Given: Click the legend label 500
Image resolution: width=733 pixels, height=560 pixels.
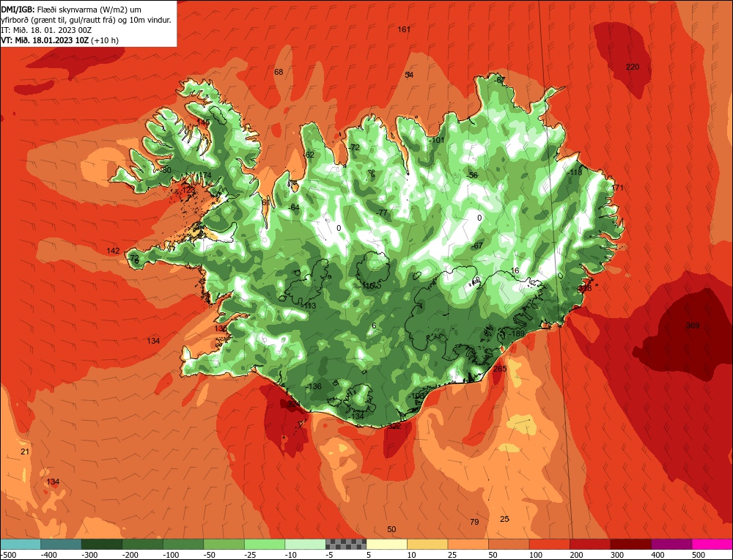Looking at the screenshot, I should [699, 555].
